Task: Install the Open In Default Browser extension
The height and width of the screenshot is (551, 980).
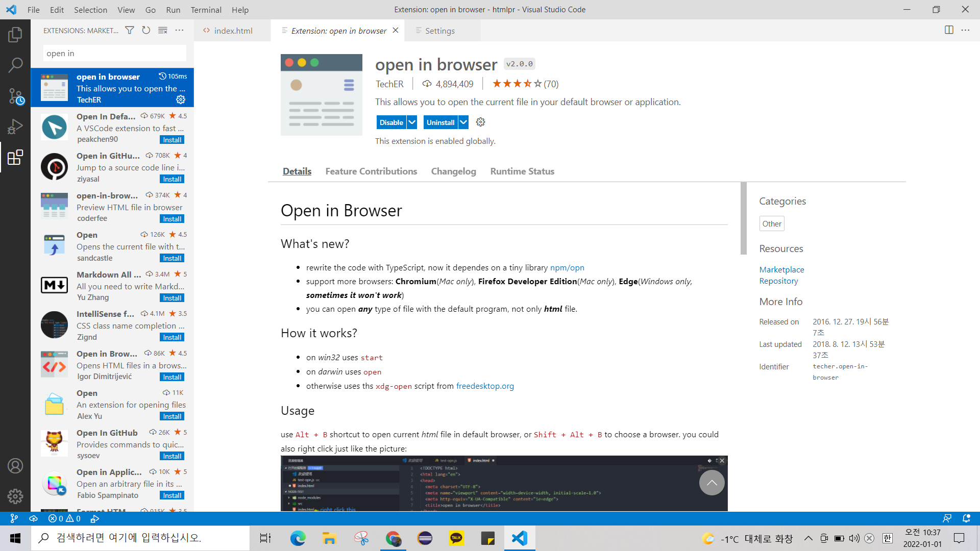Action: tap(172, 140)
